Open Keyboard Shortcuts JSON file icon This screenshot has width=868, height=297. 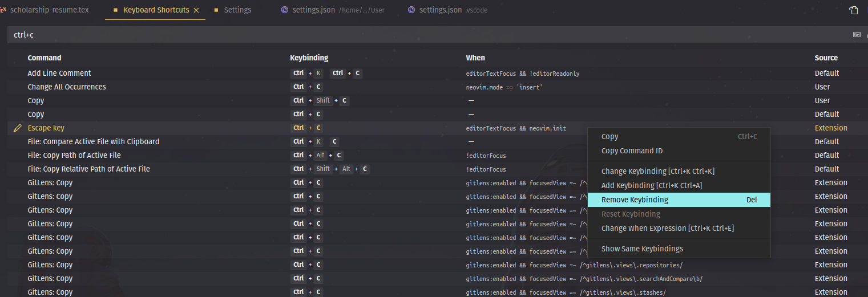click(x=854, y=10)
